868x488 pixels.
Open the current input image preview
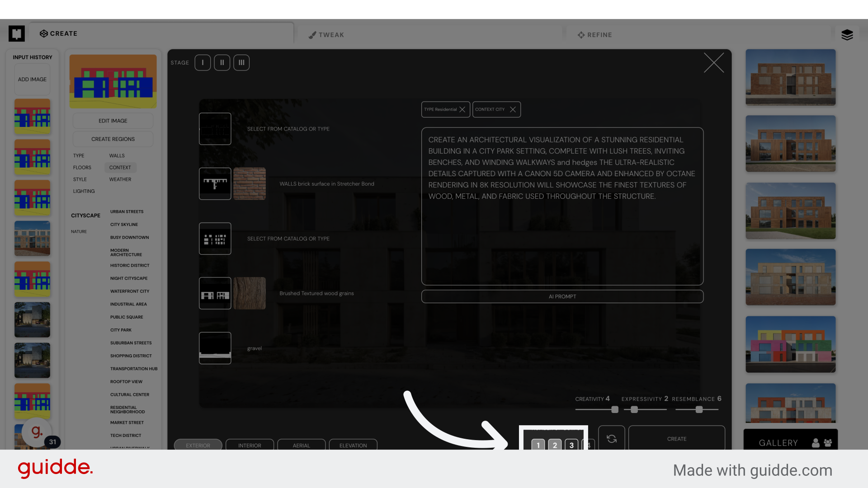113,81
